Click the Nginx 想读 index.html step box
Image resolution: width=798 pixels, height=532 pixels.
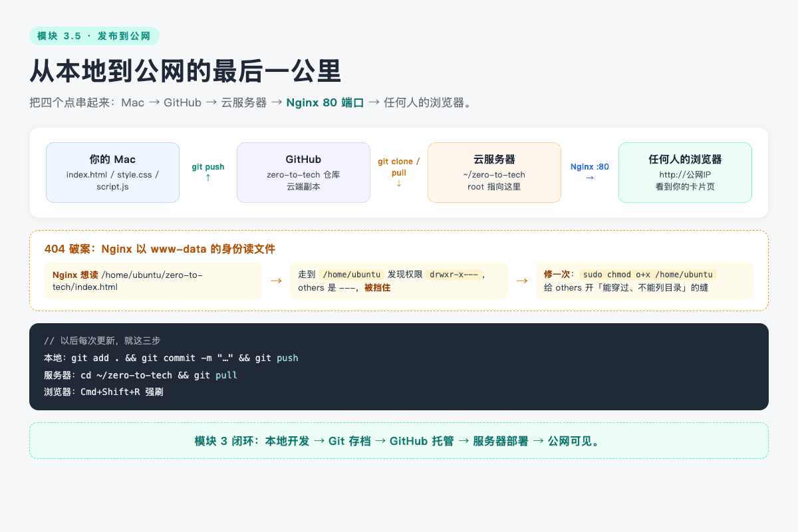[153, 281]
